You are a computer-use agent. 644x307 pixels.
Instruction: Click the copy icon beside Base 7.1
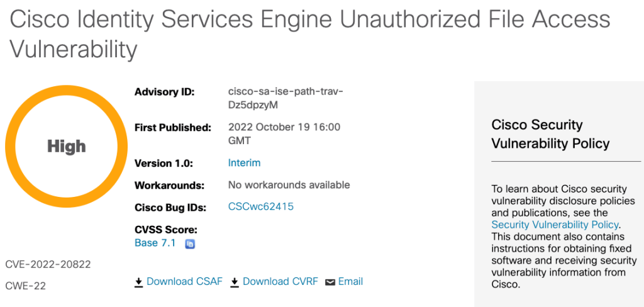190,244
